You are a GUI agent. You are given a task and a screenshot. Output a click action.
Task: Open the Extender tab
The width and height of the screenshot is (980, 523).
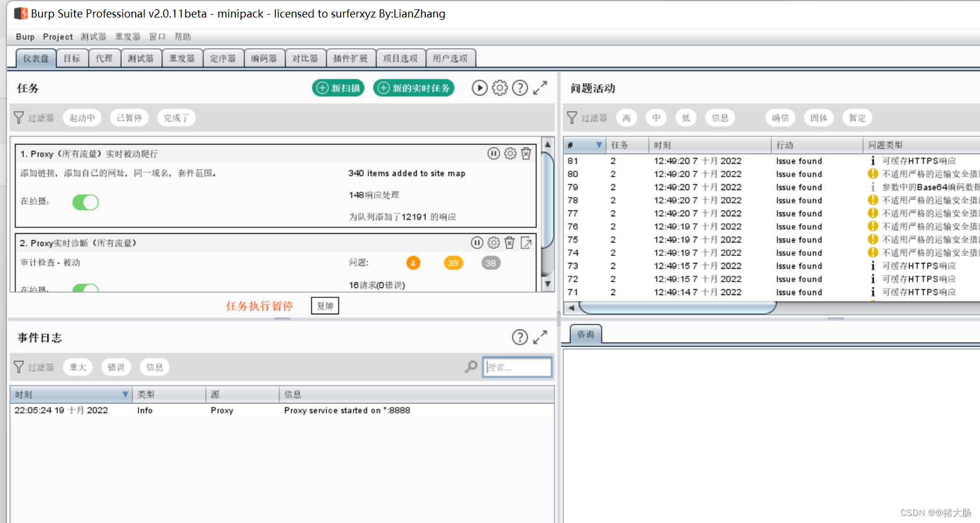click(351, 58)
